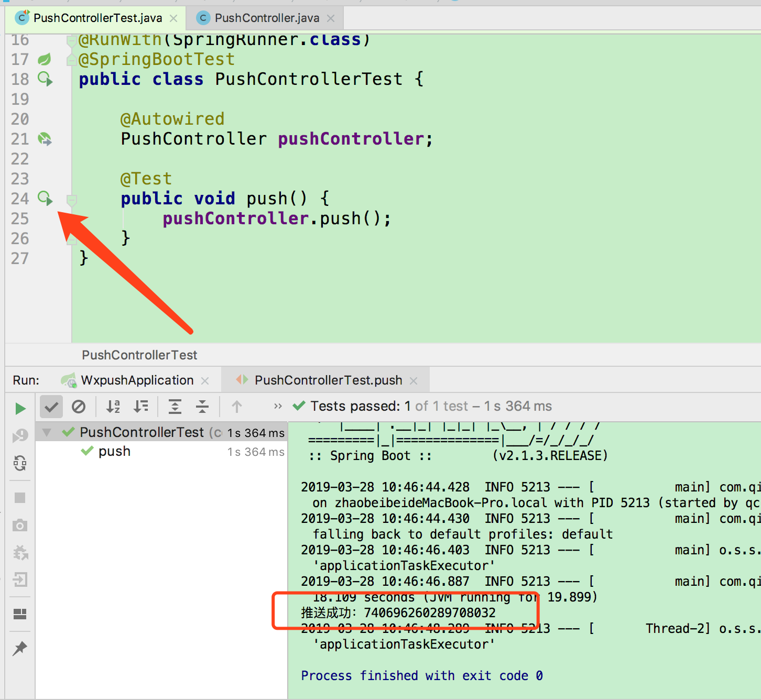Click the Rerun failed tests icon
Image resolution: width=761 pixels, height=700 pixels.
pyautogui.click(x=20, y=435)
